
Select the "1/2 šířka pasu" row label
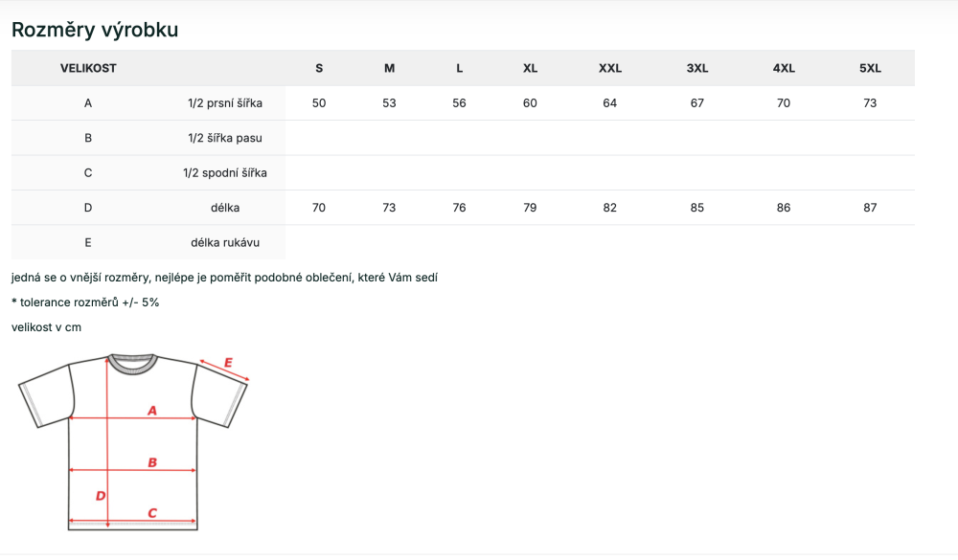[225, 138]
